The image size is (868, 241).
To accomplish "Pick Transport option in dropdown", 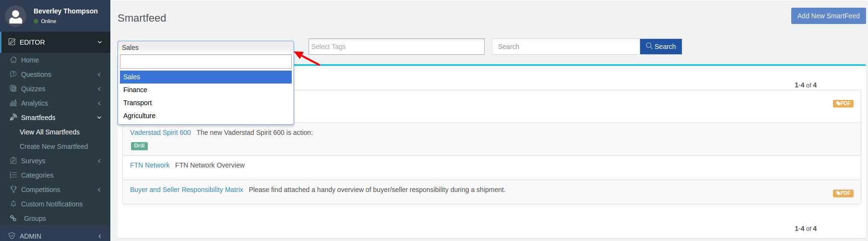I will 138,103.
